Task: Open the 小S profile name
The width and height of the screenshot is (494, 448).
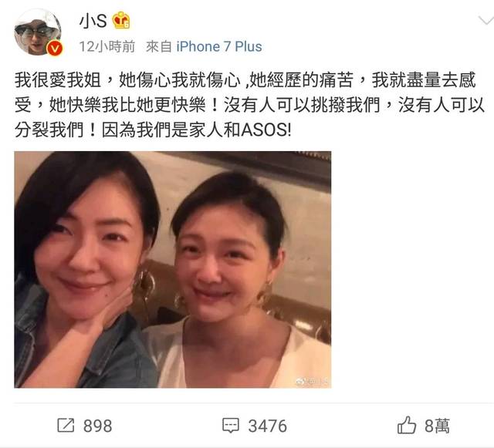Action: click(93, 21)
